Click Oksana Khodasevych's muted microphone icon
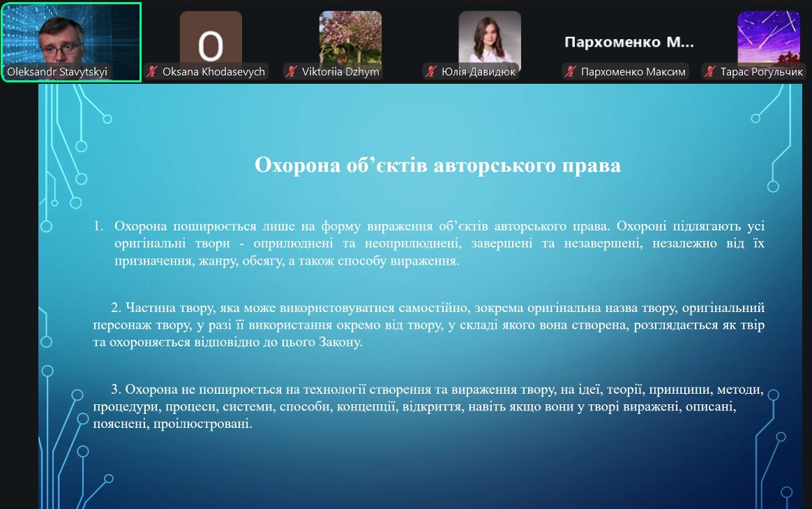The image size is (812, 509). [x=153, y=71]
